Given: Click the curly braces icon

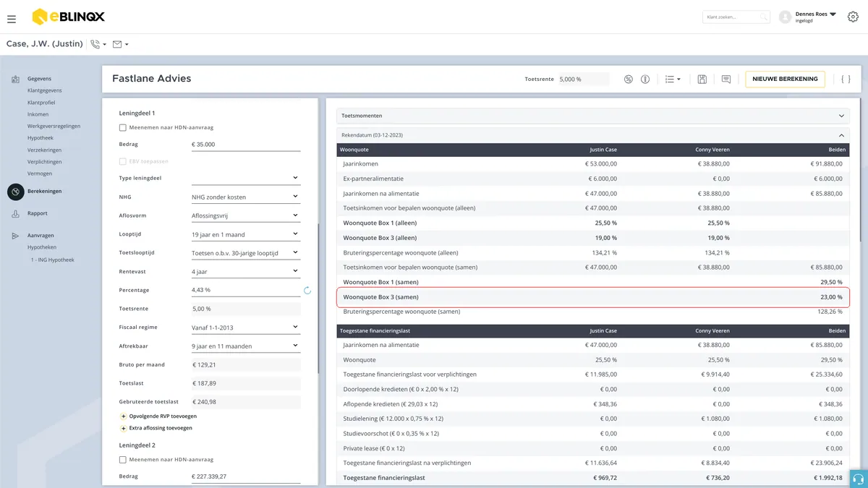Looking at the screenshot, I should (x=846, y=79).
